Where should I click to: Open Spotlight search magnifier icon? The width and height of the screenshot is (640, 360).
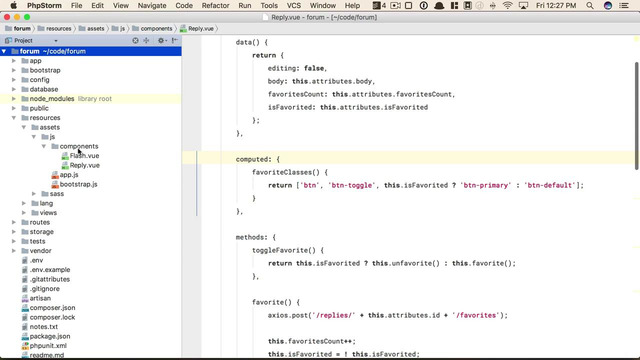click(x=590, y=5)
